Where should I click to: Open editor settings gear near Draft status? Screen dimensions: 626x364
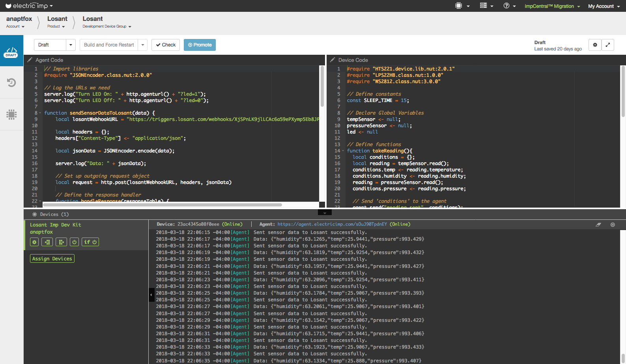[595, 45]
